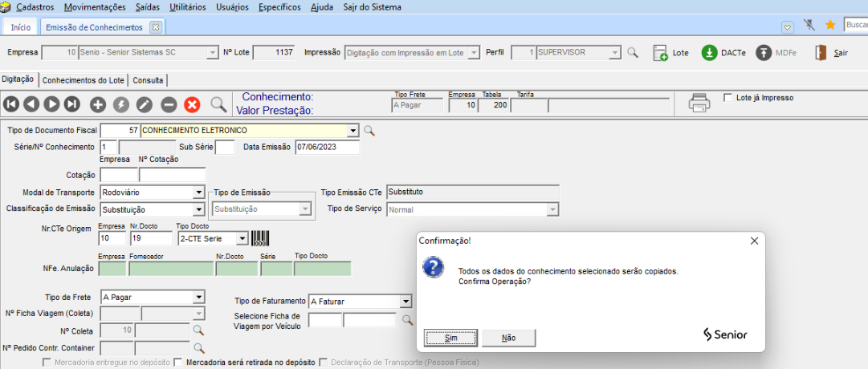
Task: Click the favorites star icon
Action: (x=829, y=25)
